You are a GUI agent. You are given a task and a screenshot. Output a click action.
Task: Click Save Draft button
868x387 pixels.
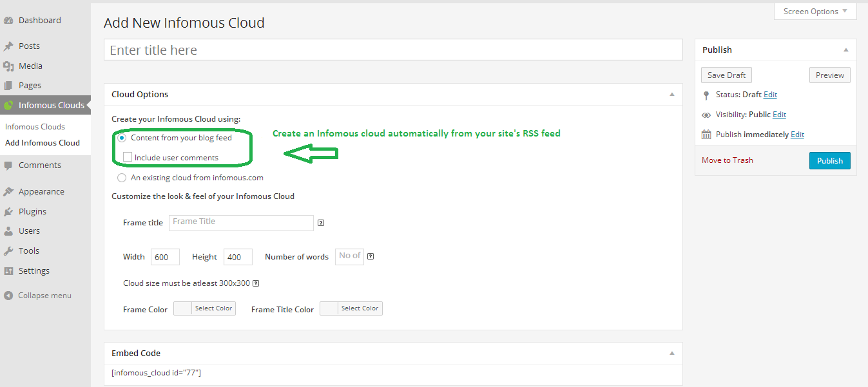click(726, 75)
